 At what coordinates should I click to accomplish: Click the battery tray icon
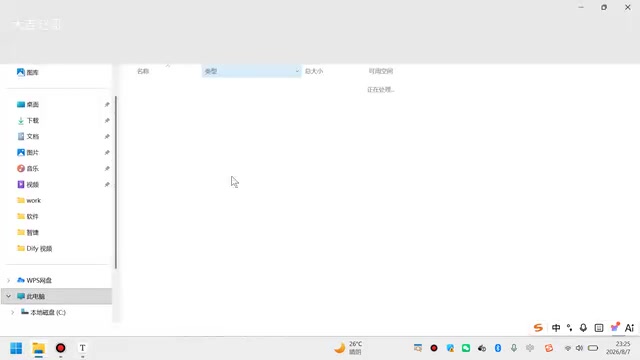point(593,348)
